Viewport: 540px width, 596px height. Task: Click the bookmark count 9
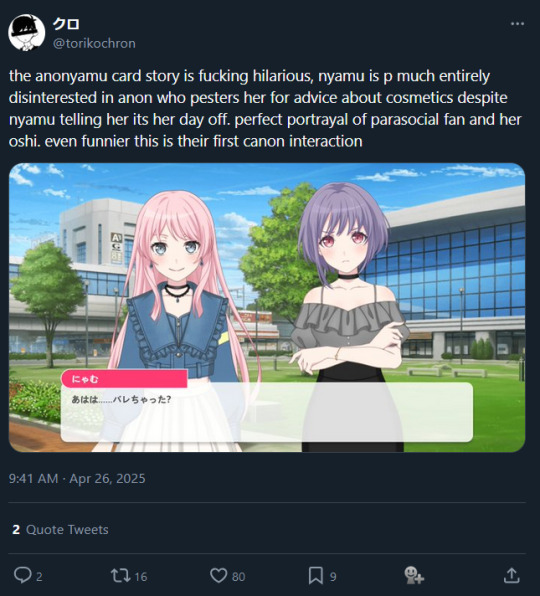(x=333, y=577)
